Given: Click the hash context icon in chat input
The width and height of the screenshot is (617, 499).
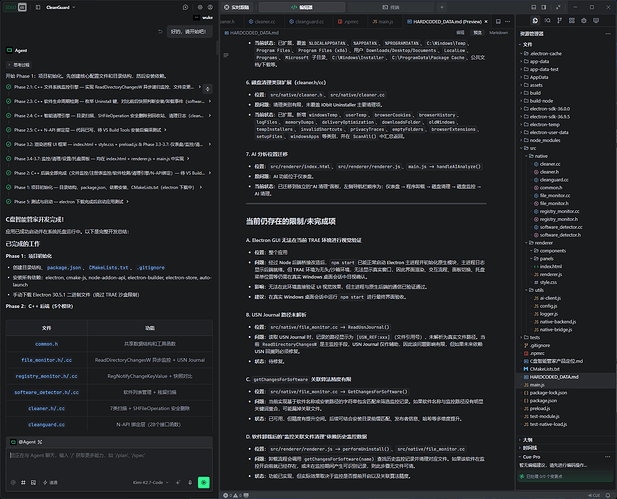Looking at the screenshot, I should [23, 482].
